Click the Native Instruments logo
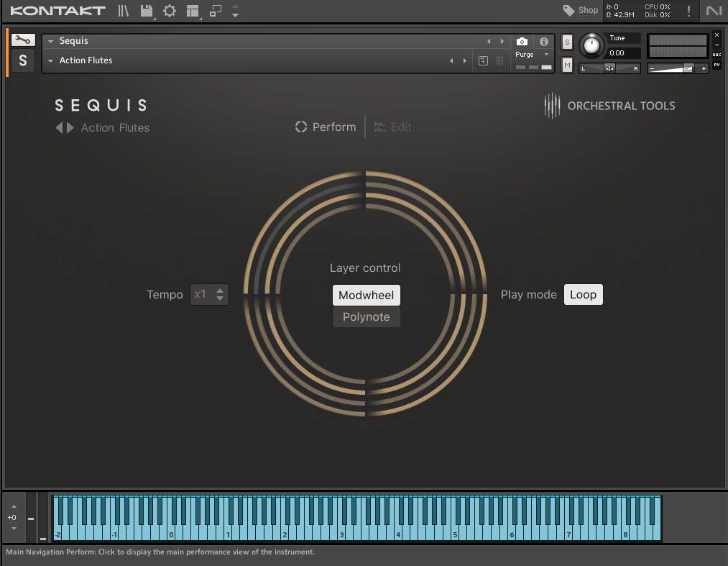 coord(714,10)
